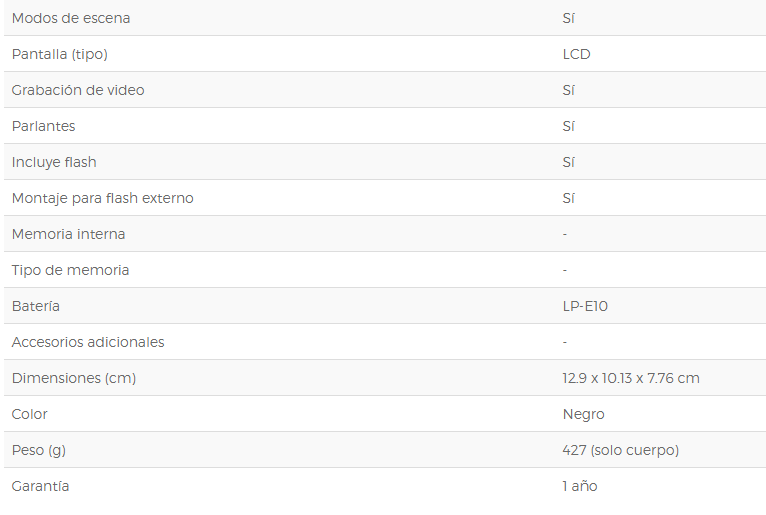Click the 'Tipo de memoria' label
766x515 pixels.
click(70, 270)
